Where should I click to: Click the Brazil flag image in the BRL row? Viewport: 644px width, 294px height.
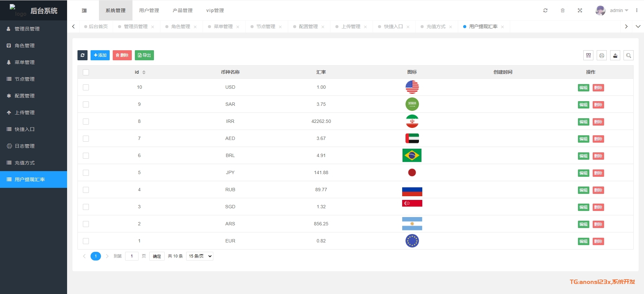coord(412,155)
